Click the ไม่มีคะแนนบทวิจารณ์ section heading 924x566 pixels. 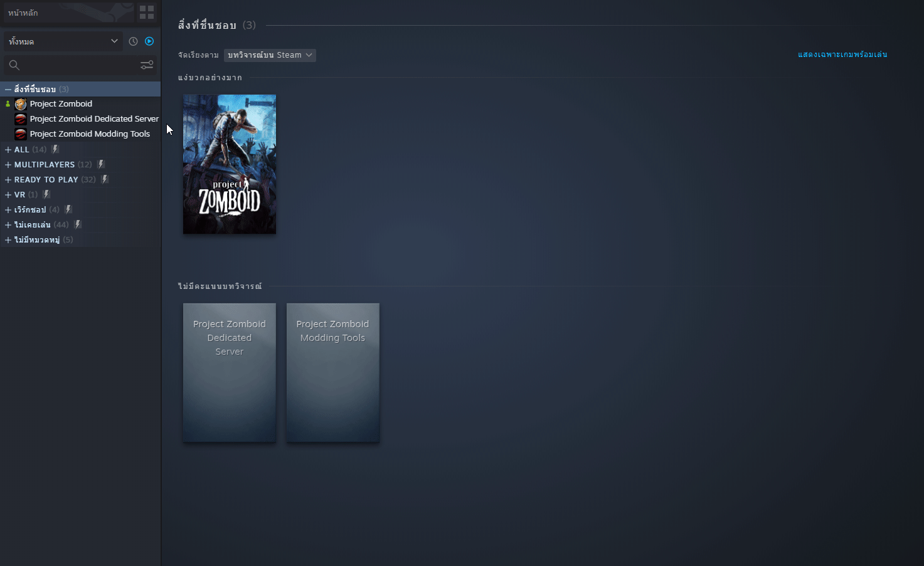coord(220,286)
